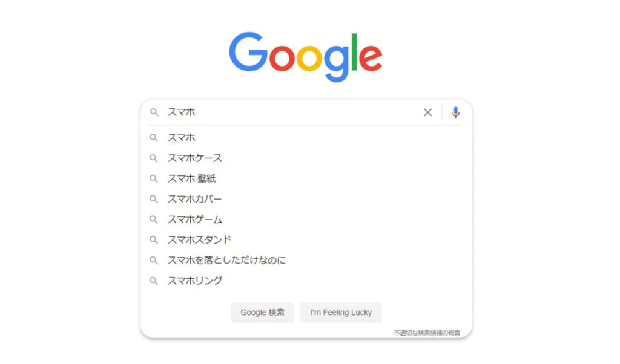Click the magnifier icon beside スマホゲーム
620x364 pixels.
pos(154,219)
